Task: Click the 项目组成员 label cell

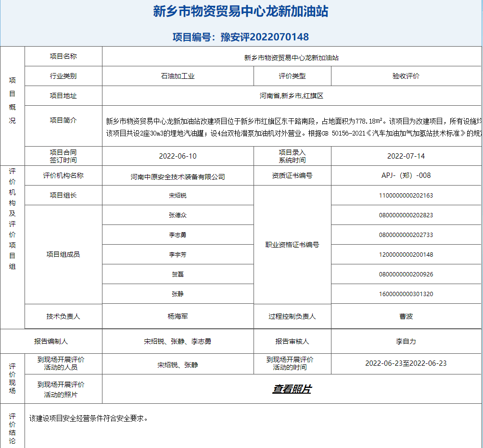Action: tap(63, 254)
